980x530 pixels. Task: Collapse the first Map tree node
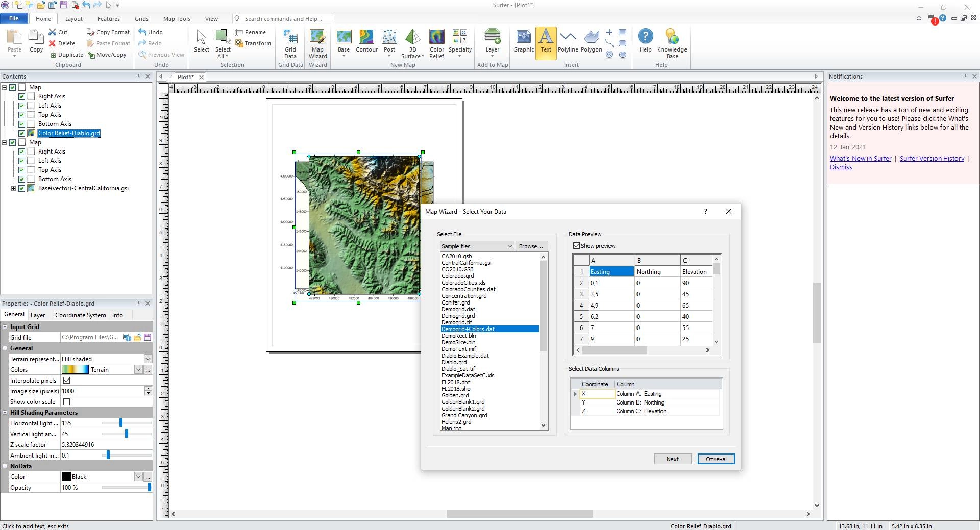coord(5,87)
